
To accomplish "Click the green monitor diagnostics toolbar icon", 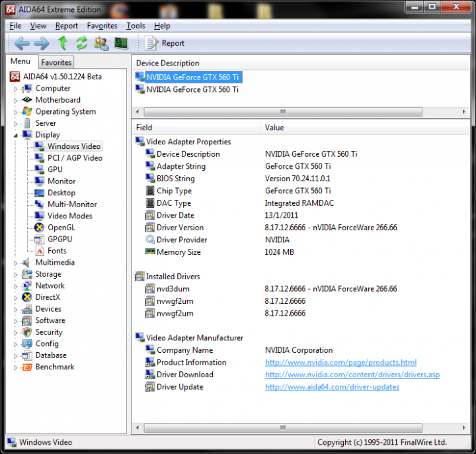I will [121, 43].
